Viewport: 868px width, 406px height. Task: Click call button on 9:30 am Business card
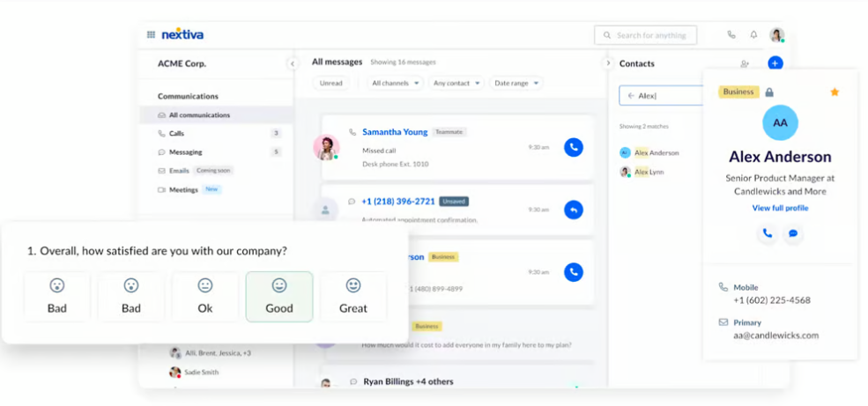574,272
